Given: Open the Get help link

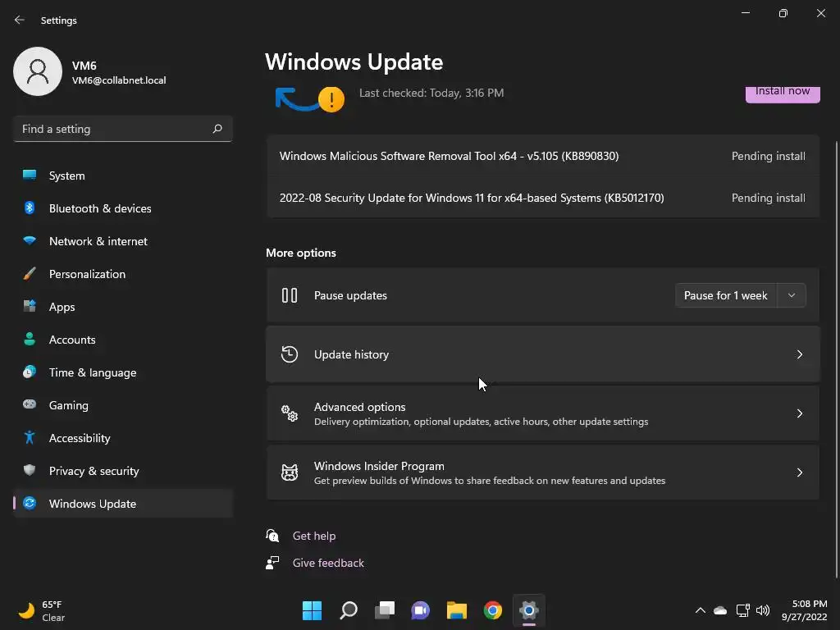Looking at the screenshot, I should (x=314, y=536).
